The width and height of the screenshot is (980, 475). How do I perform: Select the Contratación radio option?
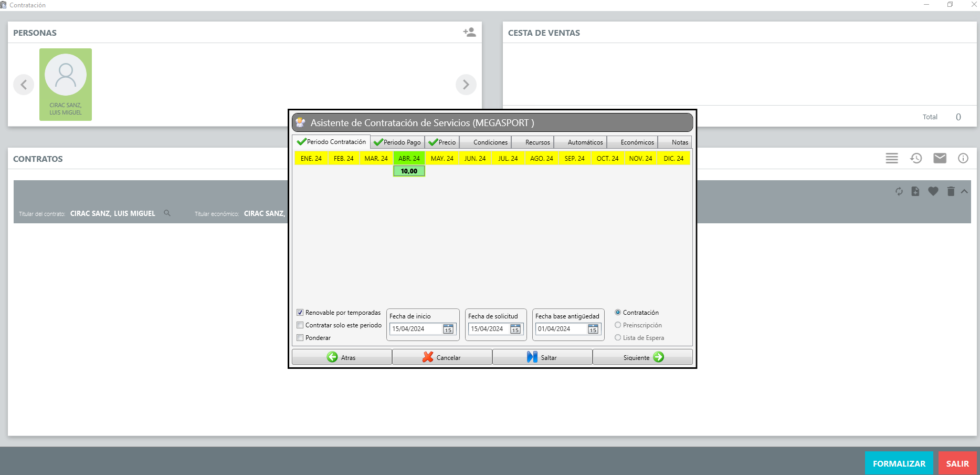click(618, 313)
